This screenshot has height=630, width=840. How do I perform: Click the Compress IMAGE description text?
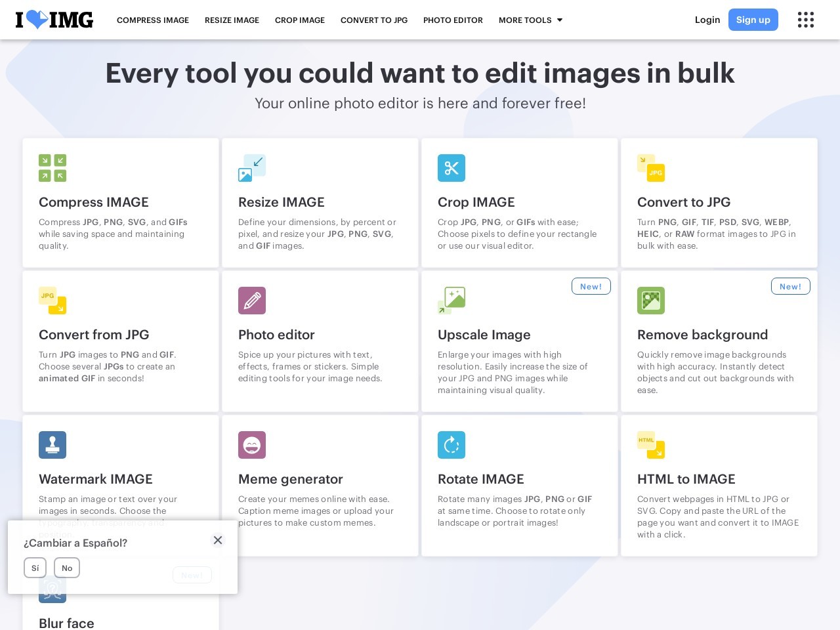tap(113, 234)
